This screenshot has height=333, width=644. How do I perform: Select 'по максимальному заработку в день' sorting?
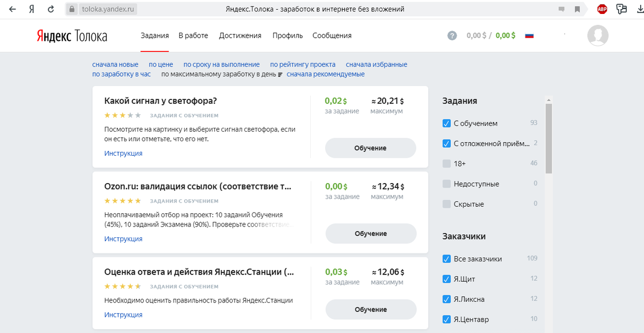pyautogui.click(x=219, y=74)
